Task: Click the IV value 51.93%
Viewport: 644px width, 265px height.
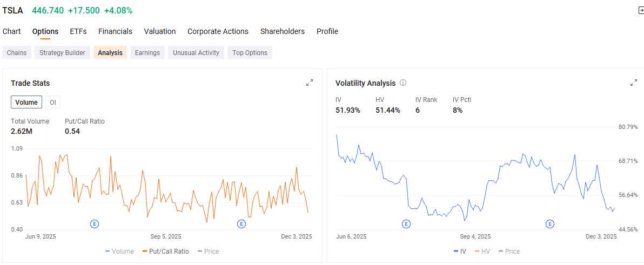Action: [348, 110]
